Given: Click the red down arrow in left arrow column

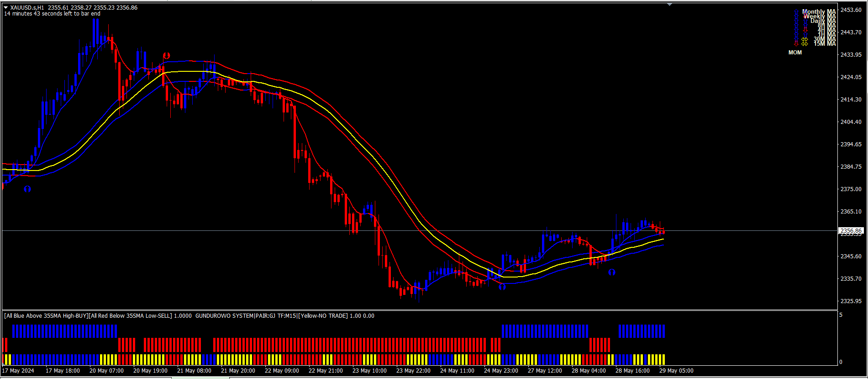Looking at the screenshot, I should point(796,43).
